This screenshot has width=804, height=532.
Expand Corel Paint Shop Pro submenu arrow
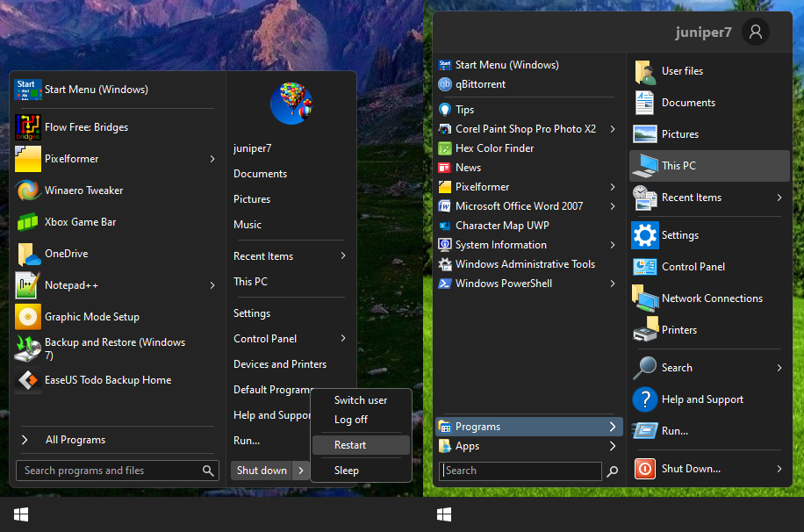pyautogui.click(x=613, y=129)
